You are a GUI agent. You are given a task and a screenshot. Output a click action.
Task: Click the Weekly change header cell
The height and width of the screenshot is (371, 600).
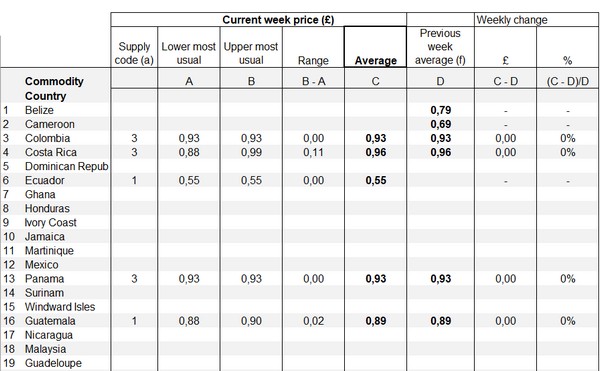pyautogui.click(x=512, y=20)
